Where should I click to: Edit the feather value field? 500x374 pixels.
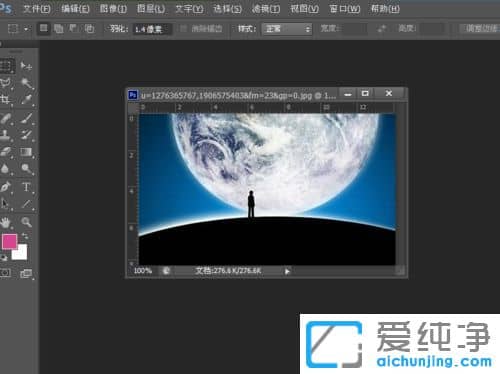[x=152, y=29]
